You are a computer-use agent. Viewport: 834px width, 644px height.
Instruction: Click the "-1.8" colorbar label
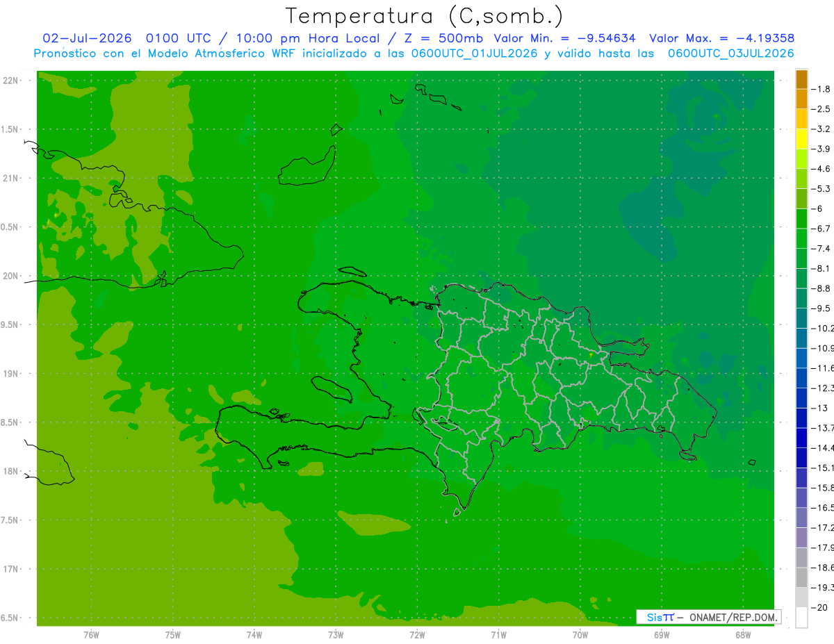(821, 89)
